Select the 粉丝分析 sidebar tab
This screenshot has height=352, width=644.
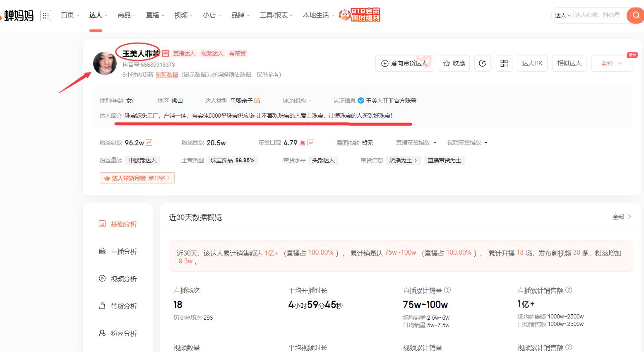point(118,333)
